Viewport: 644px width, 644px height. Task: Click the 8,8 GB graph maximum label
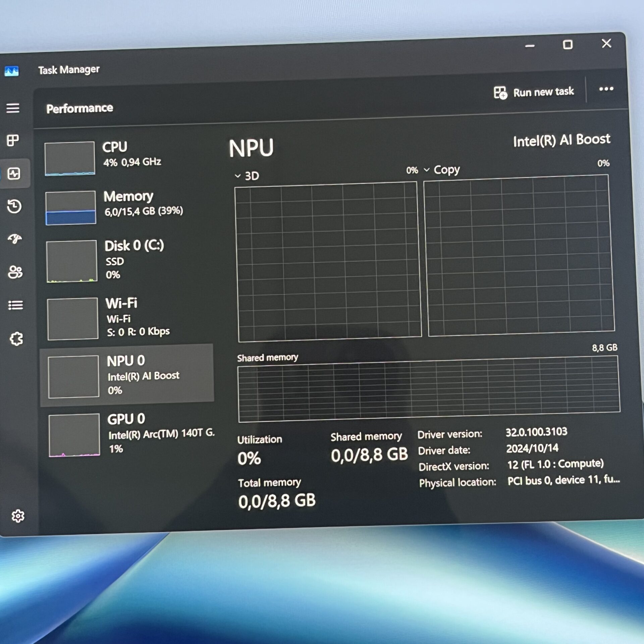[x=604, y=347]
